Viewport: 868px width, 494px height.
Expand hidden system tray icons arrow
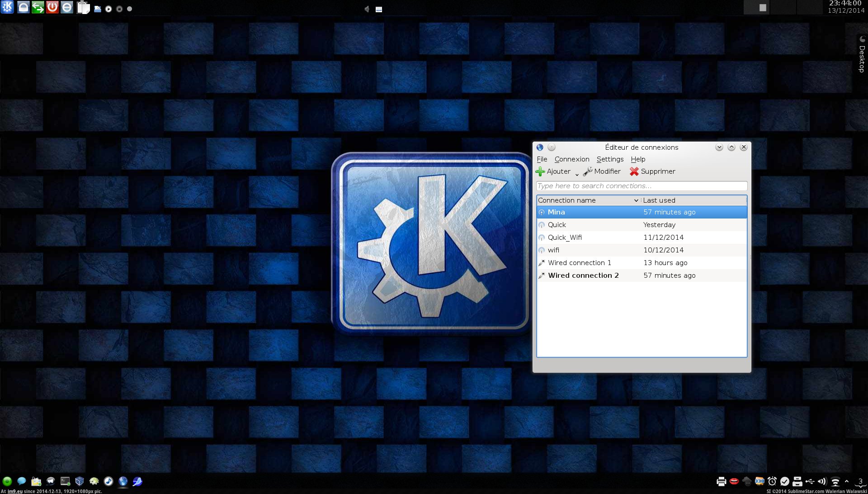point(847,481)
